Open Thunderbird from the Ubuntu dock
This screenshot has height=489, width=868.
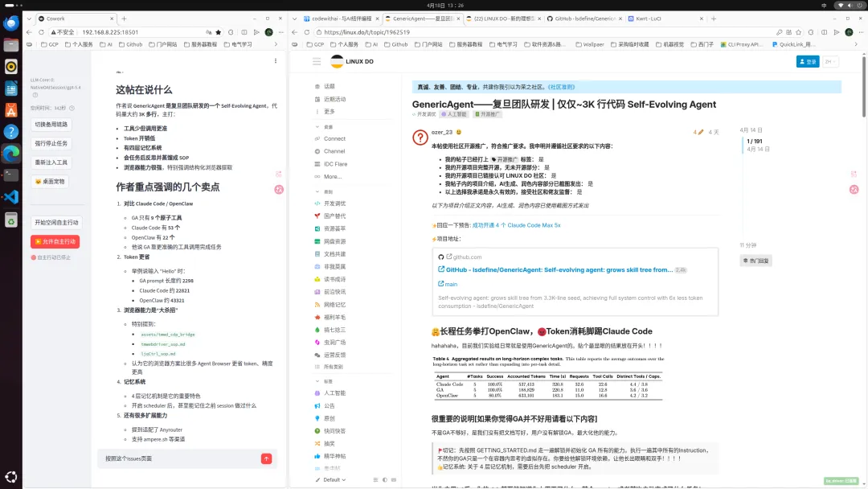[x=11, y=23]
